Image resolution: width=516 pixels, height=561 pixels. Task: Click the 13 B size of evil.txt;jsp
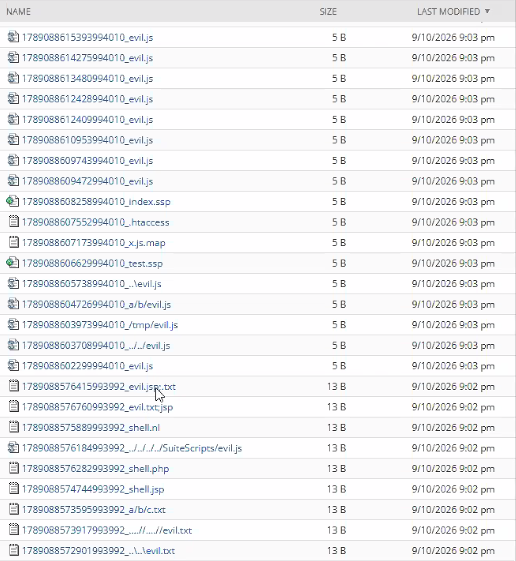(336, 407)
